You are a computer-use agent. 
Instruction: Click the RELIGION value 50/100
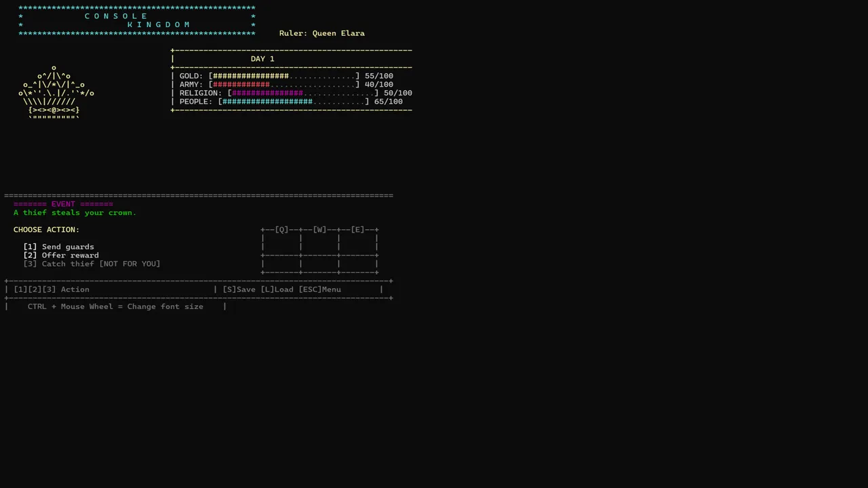pos(398,93)
